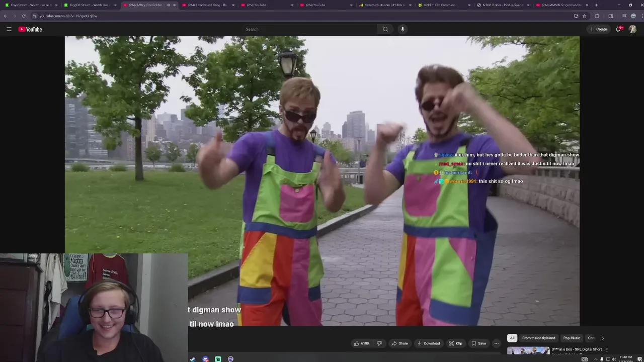The image size is (644, 362).
Task: Open the YouTube guide hamburger menu
Action: click(x=9, y=29)
